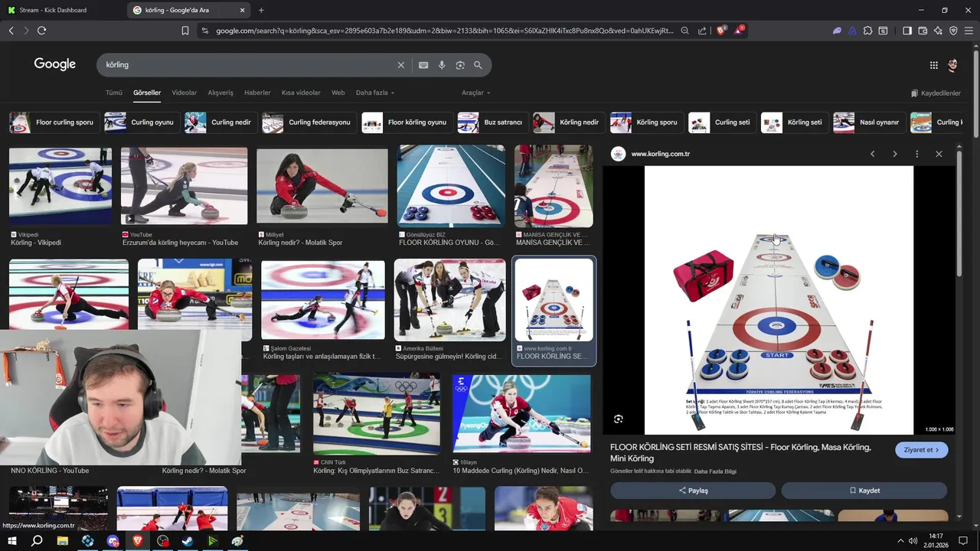Image resolution: width=980 pixels, height=551 pixels.
Task: Open FLOOR KÖRLİNG OYUNU Gönüllüyüz BİZ thumbnail
Action: (x=451, y=186)
